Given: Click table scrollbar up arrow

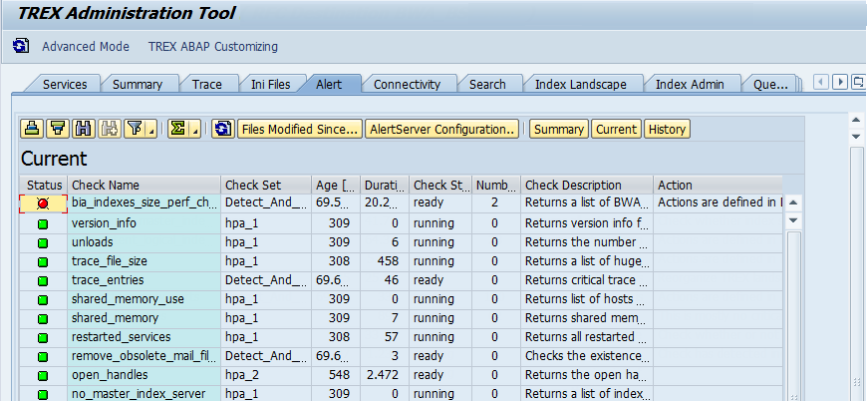Looking at the screenshot, I should 793,202.
